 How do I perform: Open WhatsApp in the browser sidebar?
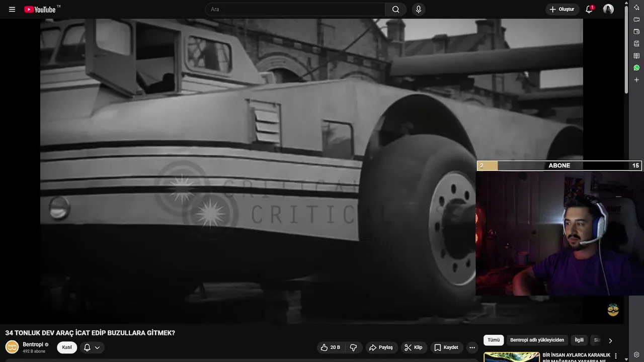pyautogui.click(x=636, y=68)
